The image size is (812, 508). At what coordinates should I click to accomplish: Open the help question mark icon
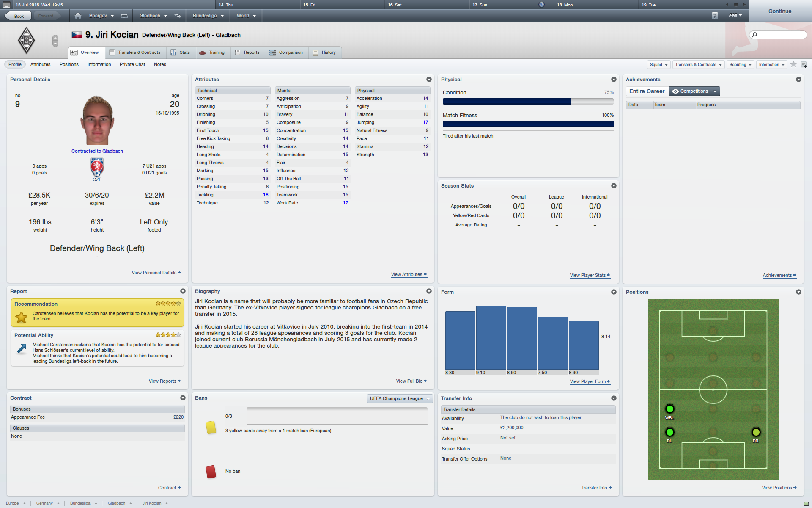[x=715, y=16]
